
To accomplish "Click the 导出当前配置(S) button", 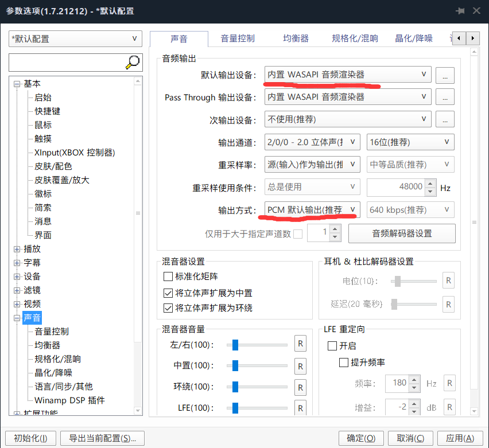I will pos(102,438).
